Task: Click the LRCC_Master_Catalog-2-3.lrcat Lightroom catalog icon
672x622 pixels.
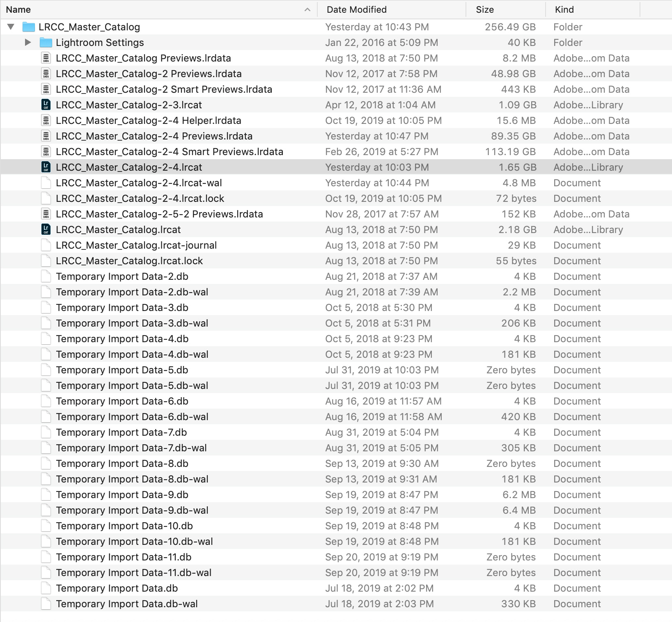Action: (x=46, y=105)
